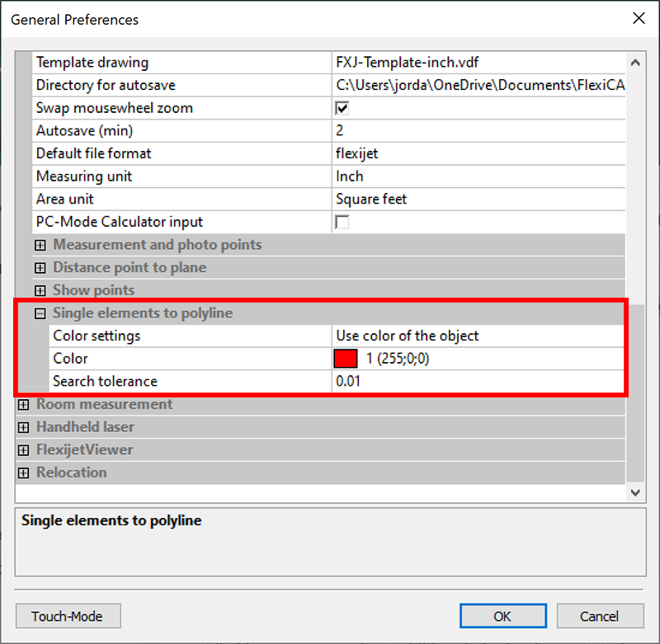Expand the Relocation section
The image size is (660, 644).
coord(23,472)
